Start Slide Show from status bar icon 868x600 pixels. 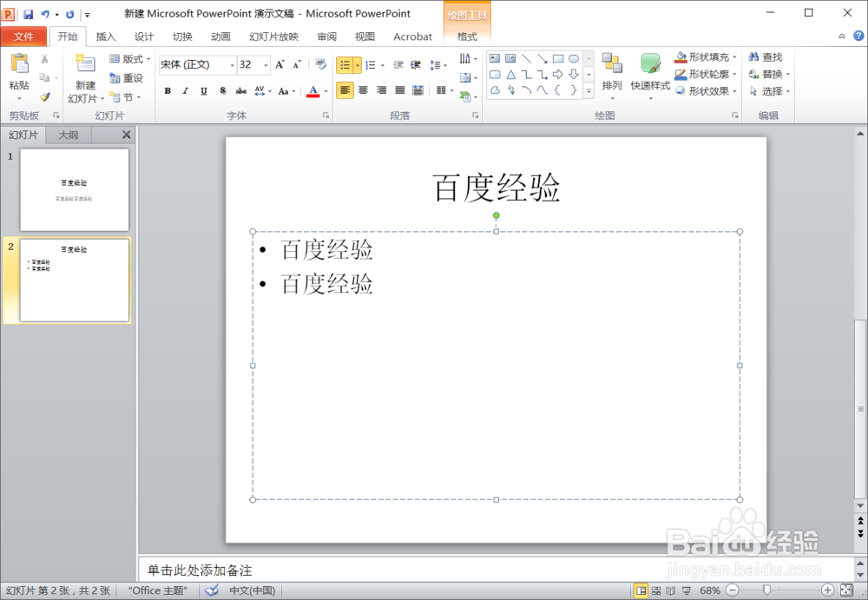[x=687, y=590]
